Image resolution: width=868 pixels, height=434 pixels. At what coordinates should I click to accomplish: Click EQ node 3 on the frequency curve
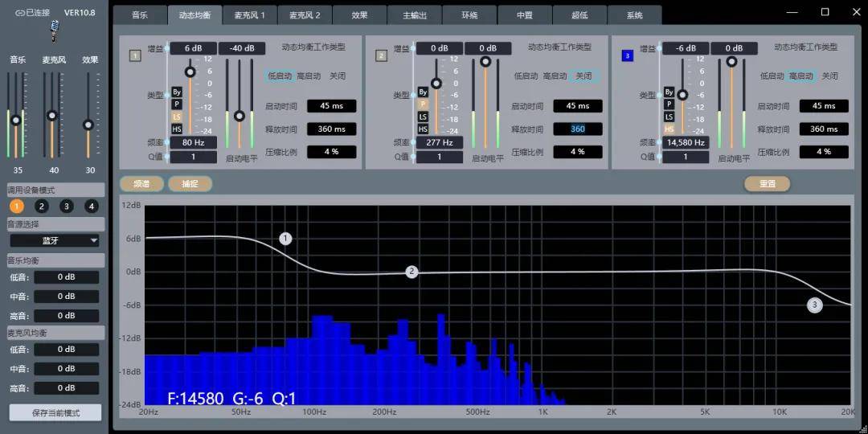(x=814, y=305)
